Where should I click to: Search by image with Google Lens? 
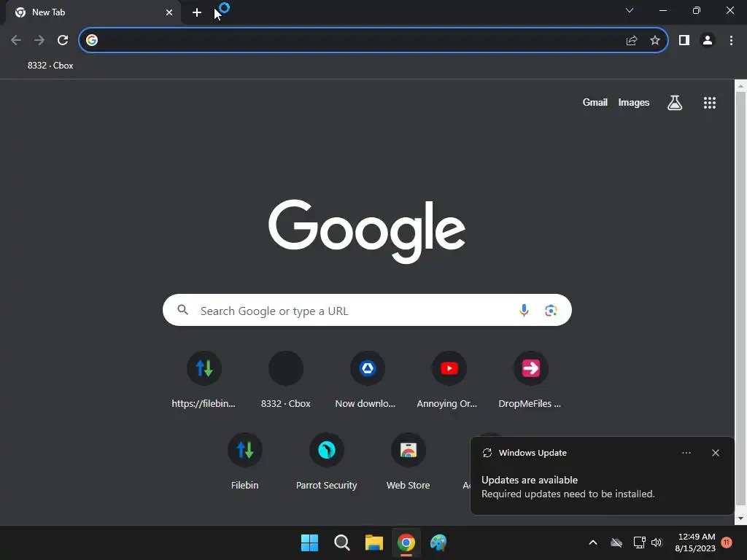coord(551,310)
